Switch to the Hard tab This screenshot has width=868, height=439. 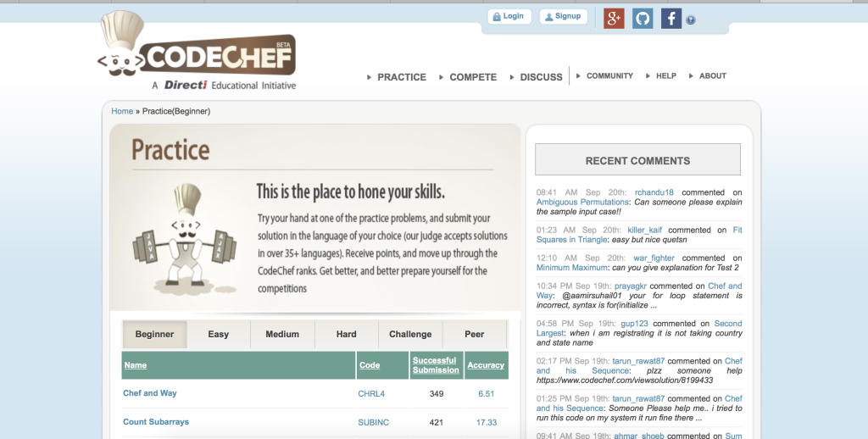(346, 335)
